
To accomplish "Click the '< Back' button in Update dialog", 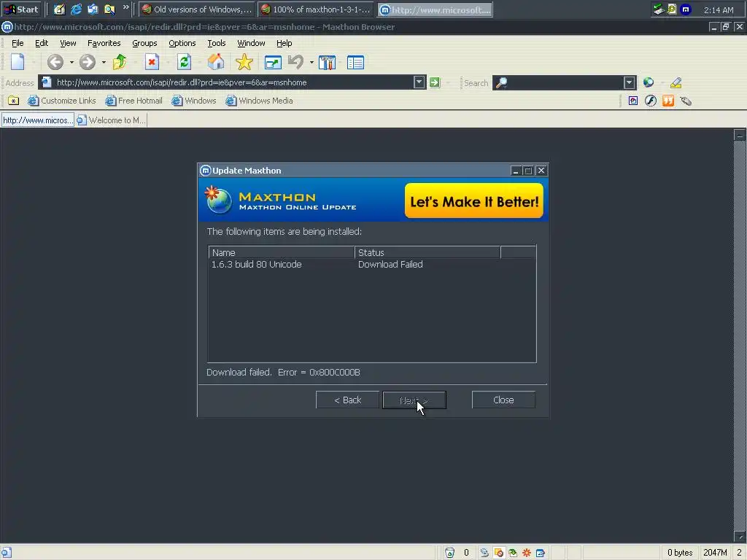I will [x=347, y=400].
